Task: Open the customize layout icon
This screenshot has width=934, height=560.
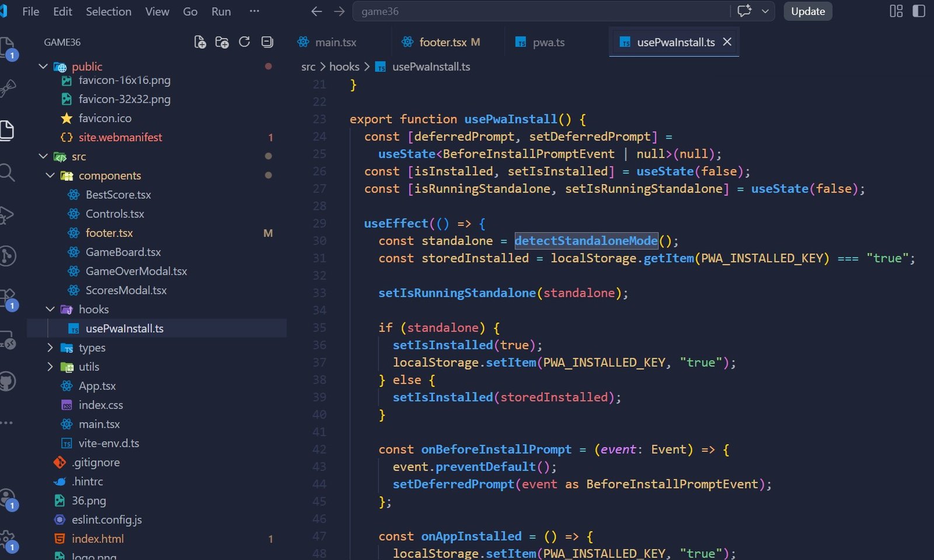Action: tap(896, 11)
